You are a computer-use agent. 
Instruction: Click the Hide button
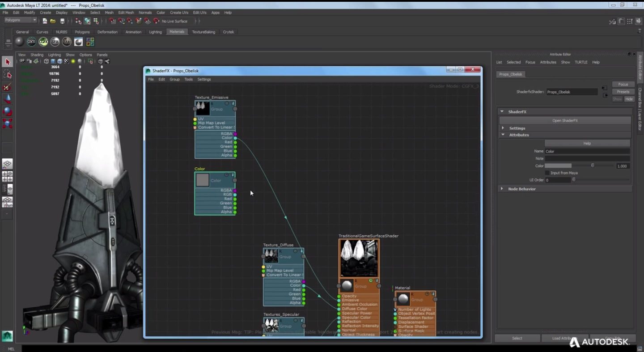629,99
